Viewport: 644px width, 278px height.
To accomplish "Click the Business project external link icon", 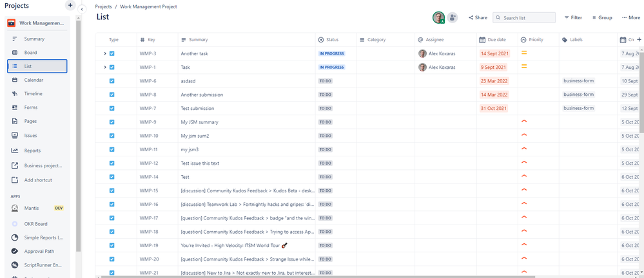I will (15, 165).
